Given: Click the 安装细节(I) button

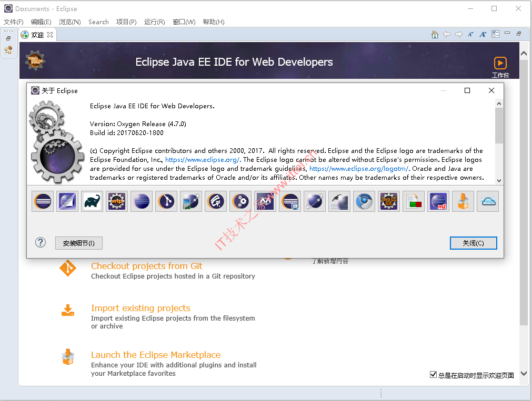Looking at the screenshot, I should [x=79, y=243].
